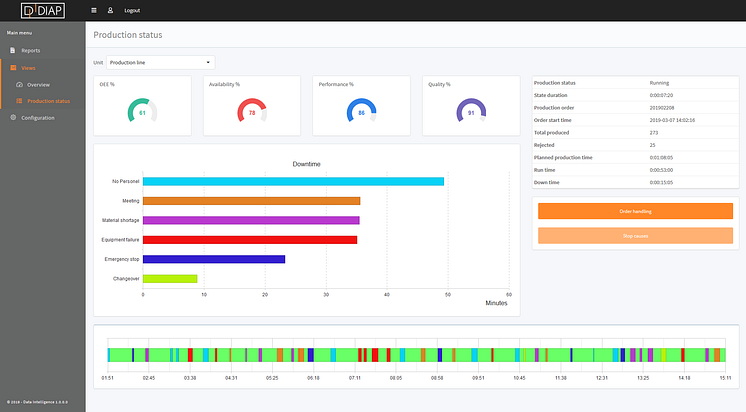Click the Production status table icon
The image size is (746, 412).
coord(20,101)
